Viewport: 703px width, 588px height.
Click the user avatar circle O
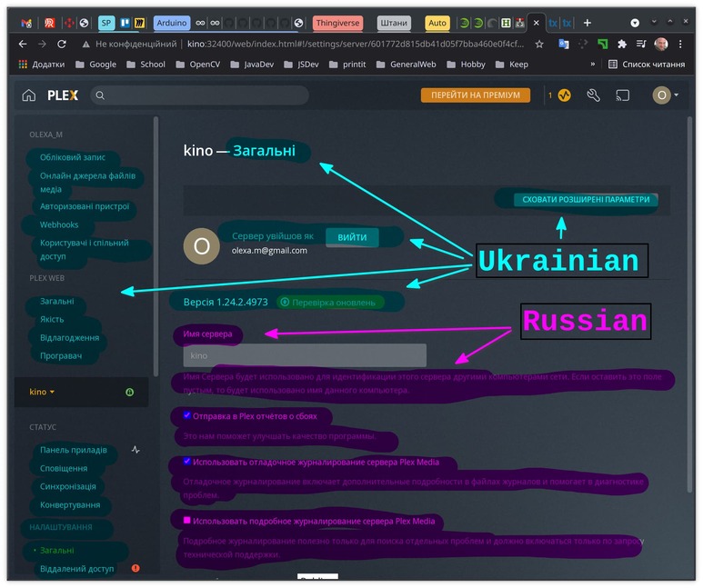(201, 245)
